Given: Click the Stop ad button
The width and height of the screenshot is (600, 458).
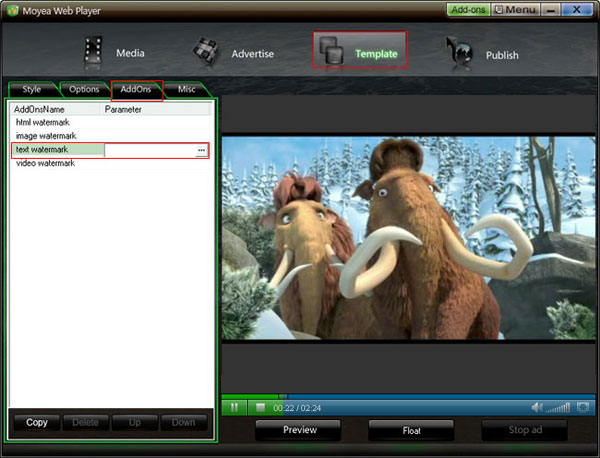Looking at the screenshot, I should 525,430.
